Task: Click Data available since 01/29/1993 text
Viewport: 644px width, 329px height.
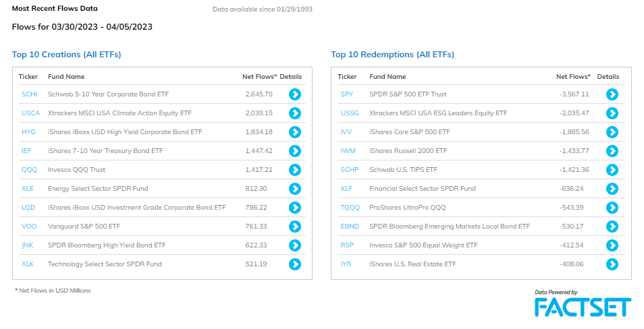Action: [263, 9]
